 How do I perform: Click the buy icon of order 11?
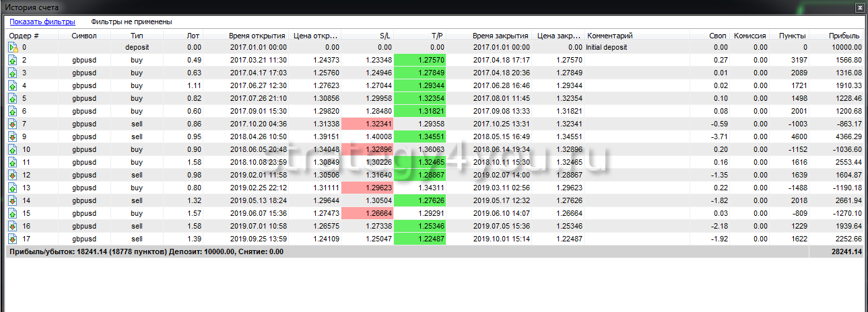click(12, 163)
